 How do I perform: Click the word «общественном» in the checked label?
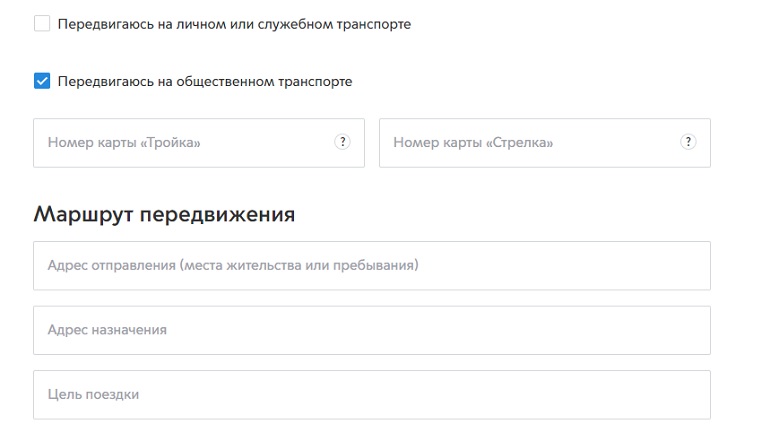(225, 82)
